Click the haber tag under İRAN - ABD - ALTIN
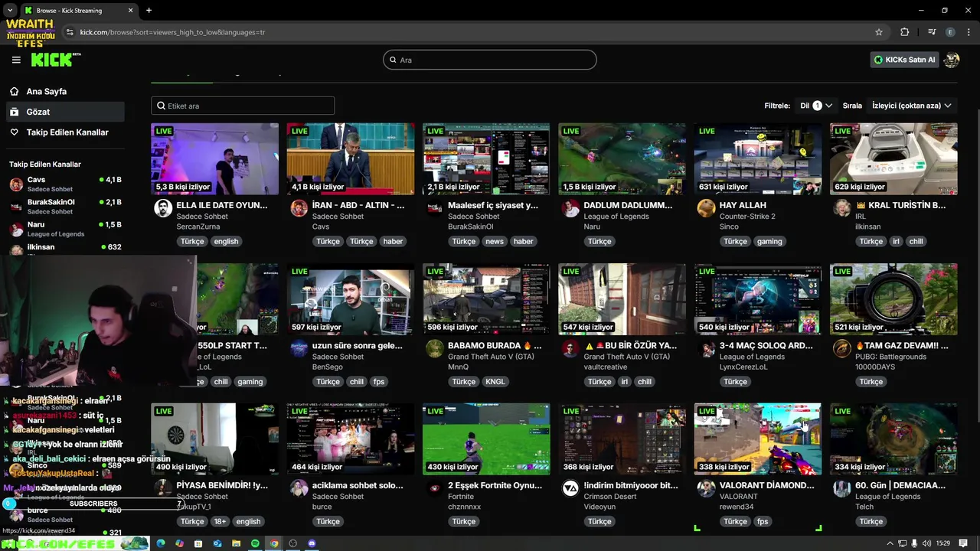 click(393, 241)
